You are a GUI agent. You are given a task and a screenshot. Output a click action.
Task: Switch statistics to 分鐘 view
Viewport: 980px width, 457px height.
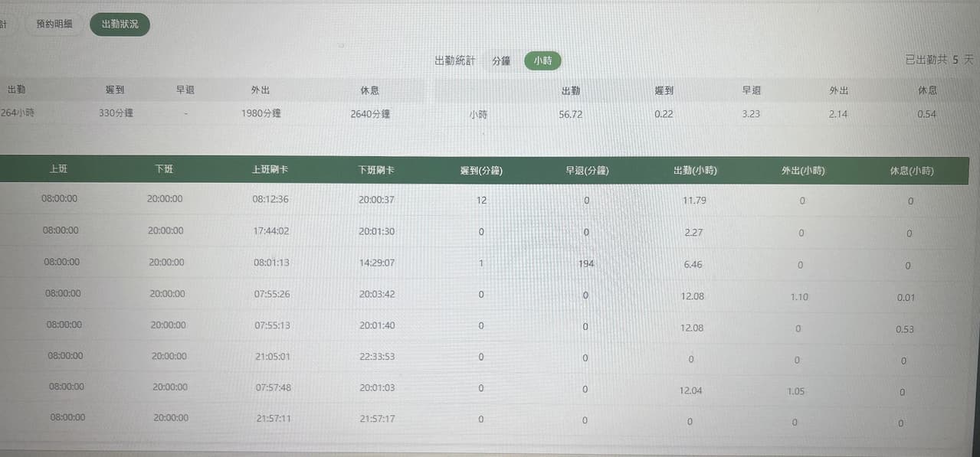[x=501, y=60]
